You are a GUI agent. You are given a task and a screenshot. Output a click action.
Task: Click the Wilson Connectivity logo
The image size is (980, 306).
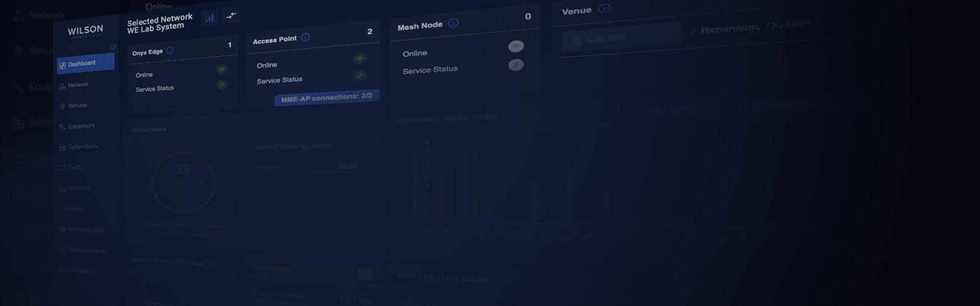click(85, 31)
